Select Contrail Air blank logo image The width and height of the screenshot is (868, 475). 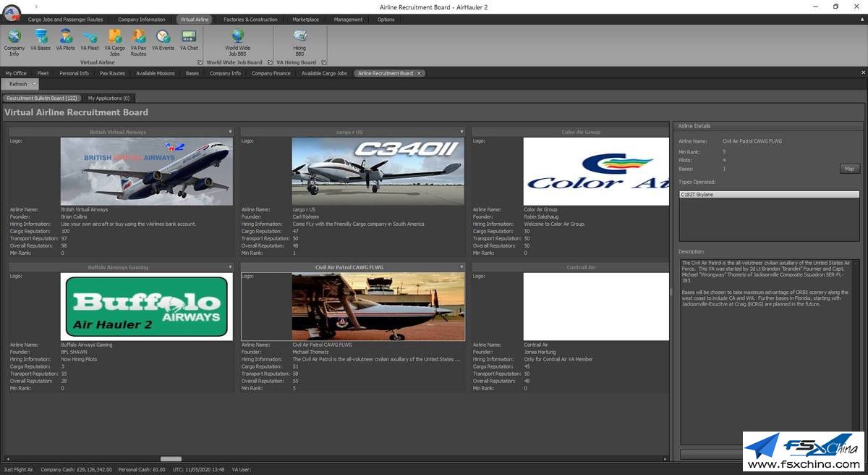click(x=596, y=306)
